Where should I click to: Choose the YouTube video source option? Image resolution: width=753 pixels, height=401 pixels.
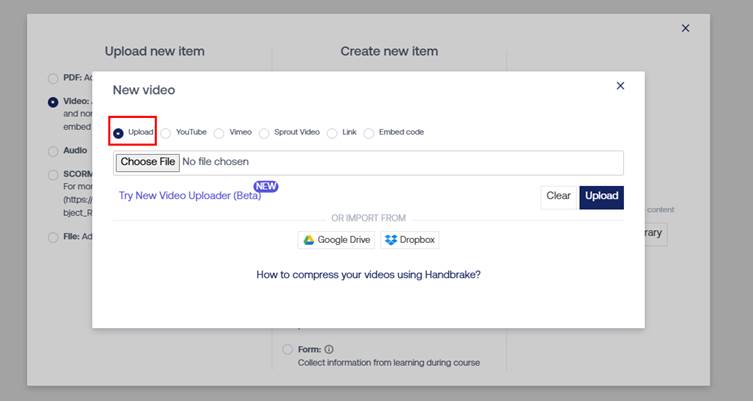click(x=166, y=132)
